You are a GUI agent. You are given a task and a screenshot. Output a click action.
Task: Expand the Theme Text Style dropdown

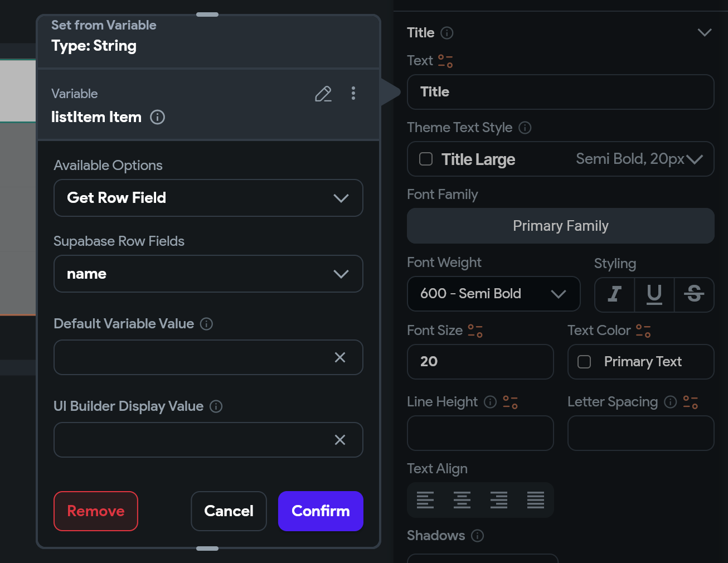click(694, 159)
